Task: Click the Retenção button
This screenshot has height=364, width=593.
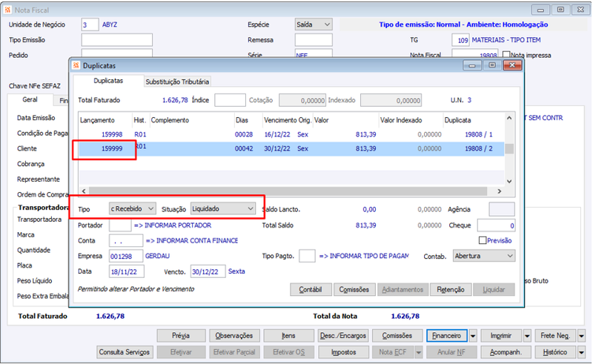Action: [451, 289]
